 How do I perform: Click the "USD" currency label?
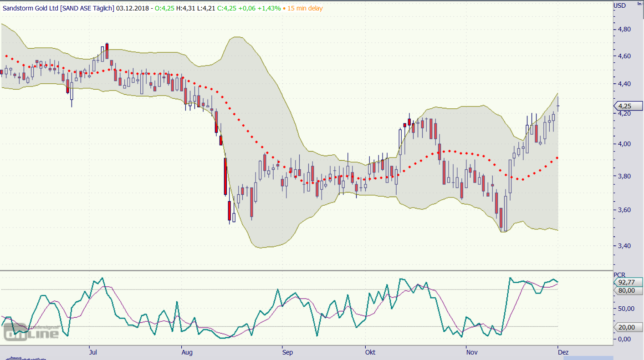pos(620,5)
